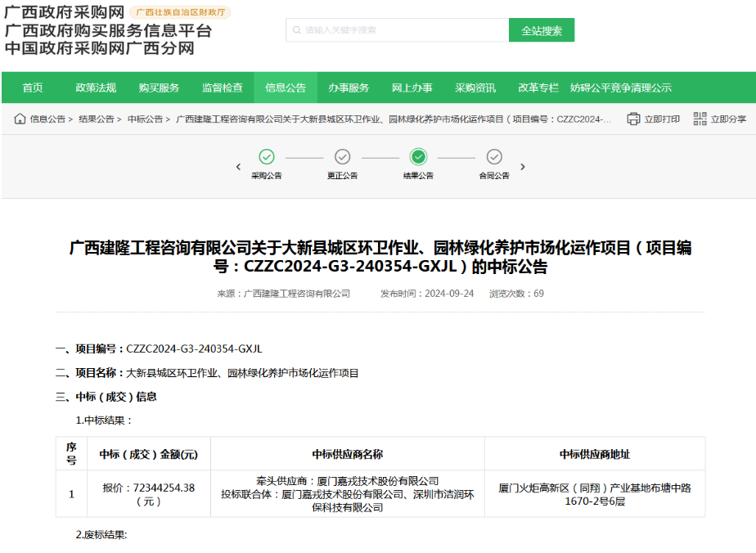Click the QR code share icon
Image resolution: width=756 pixels, height=553 pixels.
pos(700,119)
